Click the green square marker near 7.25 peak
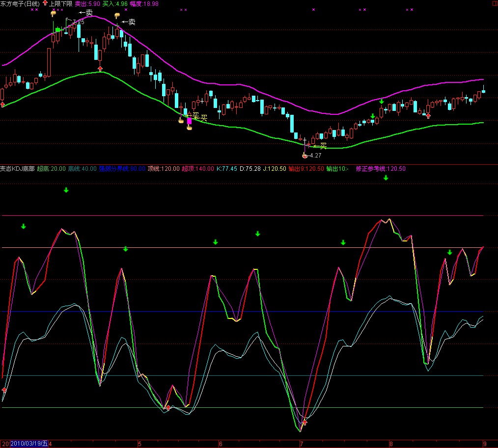This screenshot has width=498, height=448. [58, 30]
